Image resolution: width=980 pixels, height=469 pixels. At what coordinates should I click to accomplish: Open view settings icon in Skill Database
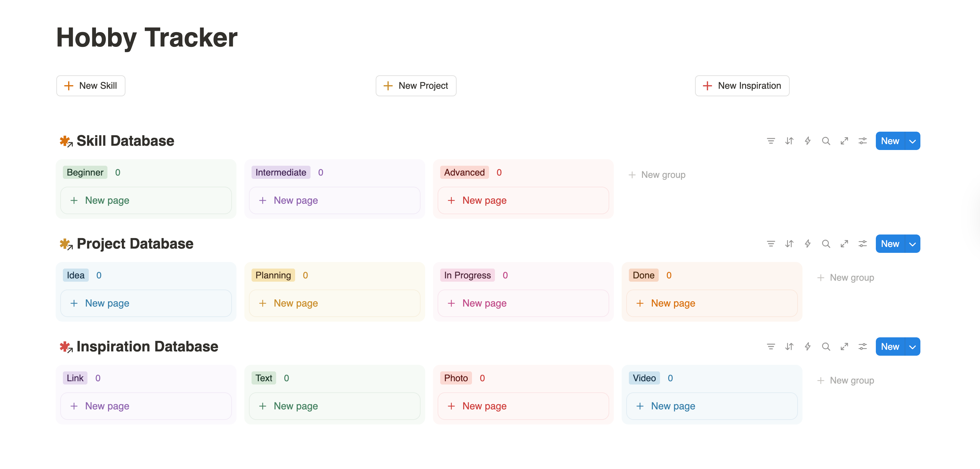(862, 141)
